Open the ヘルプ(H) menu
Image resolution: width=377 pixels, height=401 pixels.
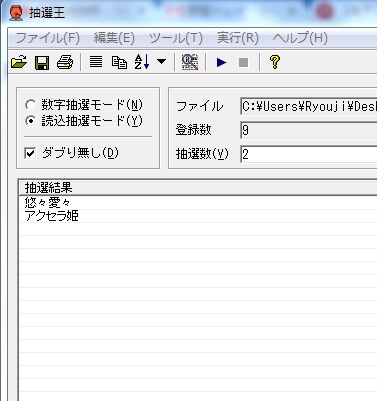point(300,38)
